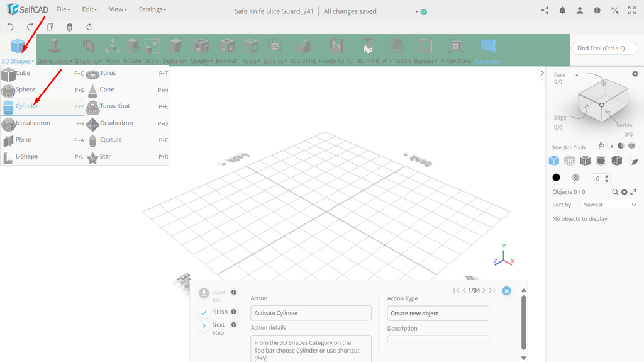This screenshot has width=644, height=362.
Task: Pick the Torus Knot shape
Action: (127, 106)
